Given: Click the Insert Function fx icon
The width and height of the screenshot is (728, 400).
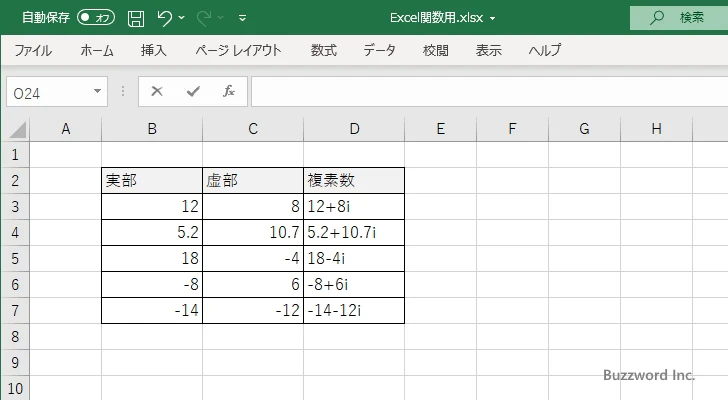Looking at the screenshot, I should [228, 91].
